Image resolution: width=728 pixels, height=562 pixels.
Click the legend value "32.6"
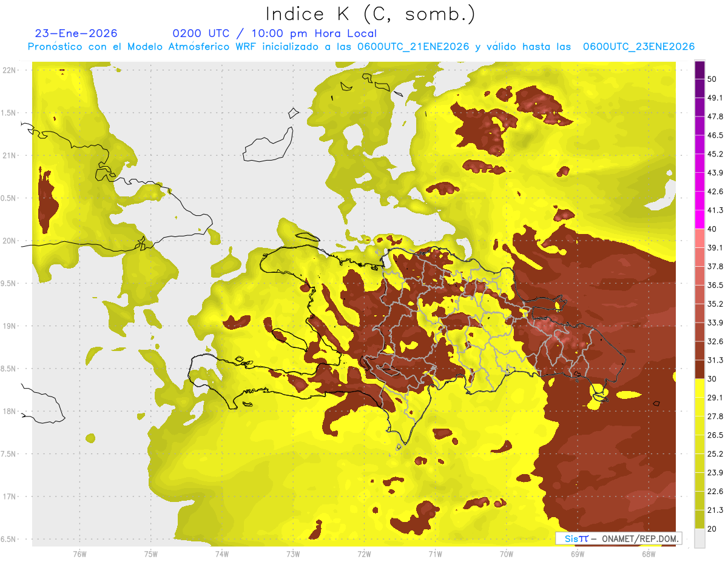[x=715, y=342]
